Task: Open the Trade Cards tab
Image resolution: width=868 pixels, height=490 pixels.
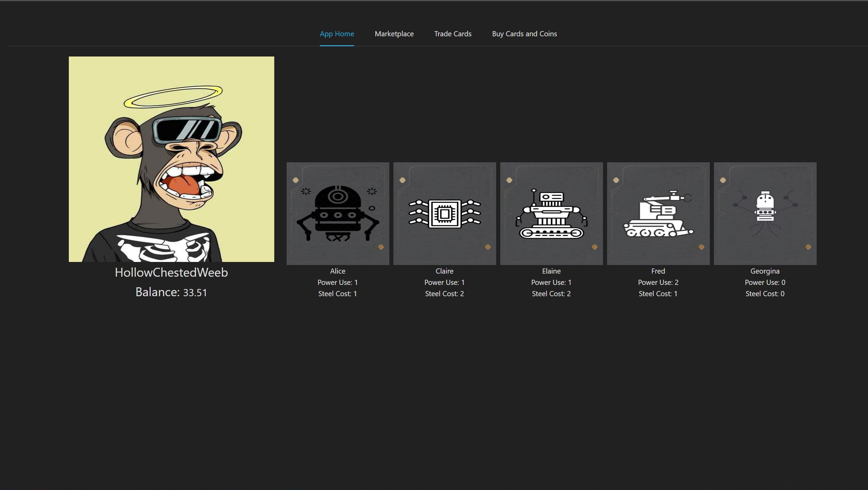Action: pos(453,34)
